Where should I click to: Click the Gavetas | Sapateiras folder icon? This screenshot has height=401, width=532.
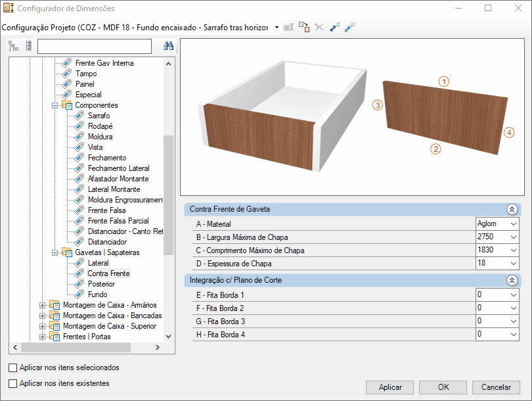(67, 252)
